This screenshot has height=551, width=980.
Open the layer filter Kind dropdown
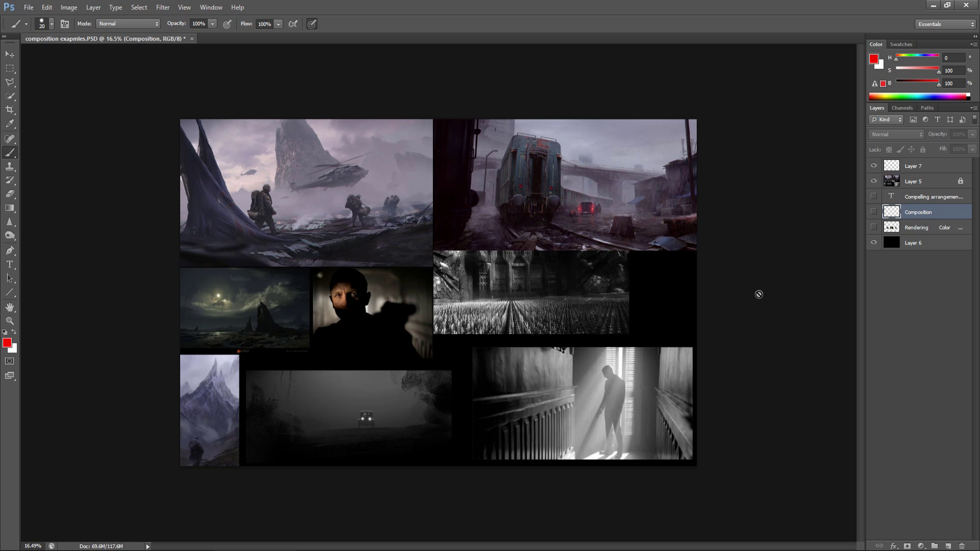[x=886, y=119]
